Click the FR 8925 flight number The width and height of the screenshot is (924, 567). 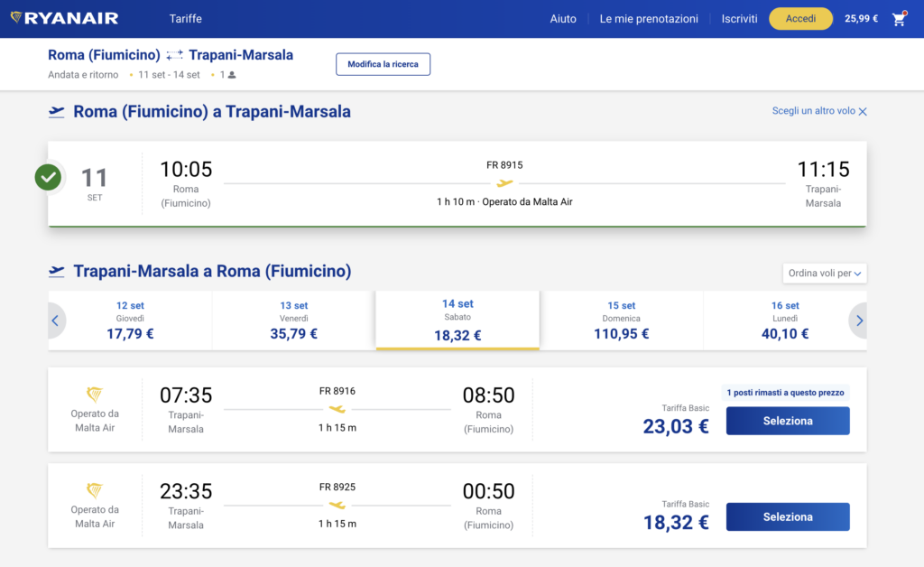pos(337,487)
